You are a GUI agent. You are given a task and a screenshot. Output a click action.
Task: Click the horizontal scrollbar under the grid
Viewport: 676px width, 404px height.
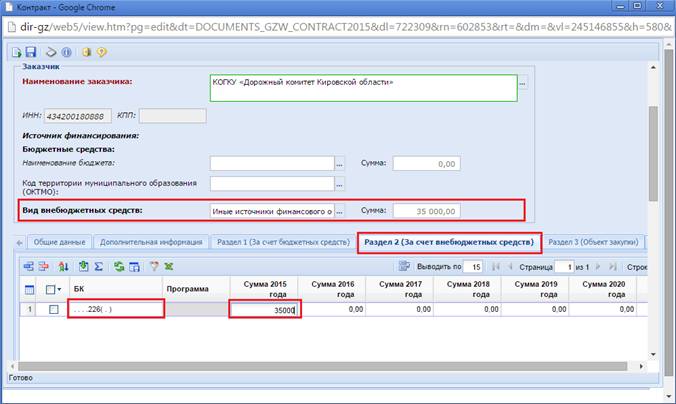(x=322, y=366)
